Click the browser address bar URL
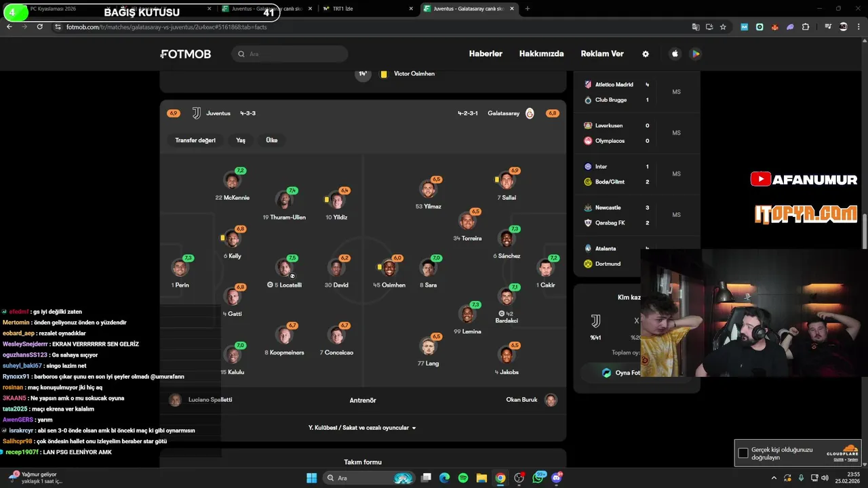Viewport: 868px width, 488px height. (x=166, y=26)
